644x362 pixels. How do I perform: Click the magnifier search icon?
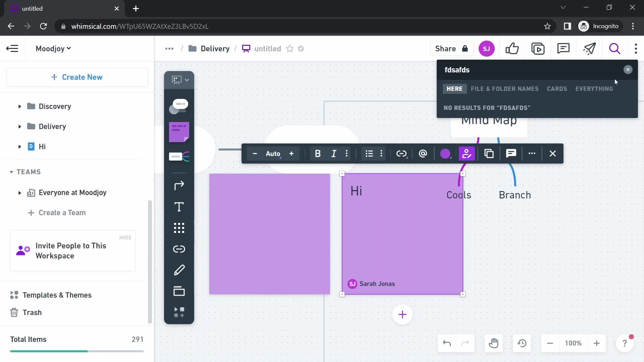[614, 49]
